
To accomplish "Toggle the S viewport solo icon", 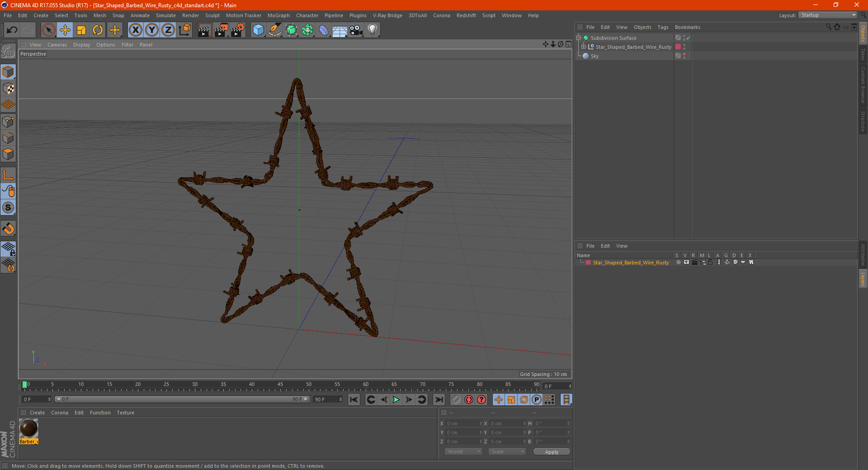I will [8, 208].
